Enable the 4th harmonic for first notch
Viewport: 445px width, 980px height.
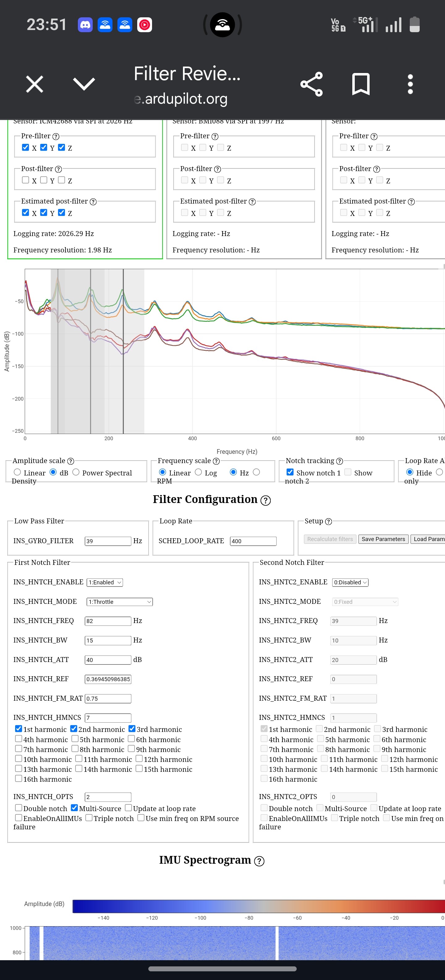(19, 739)
